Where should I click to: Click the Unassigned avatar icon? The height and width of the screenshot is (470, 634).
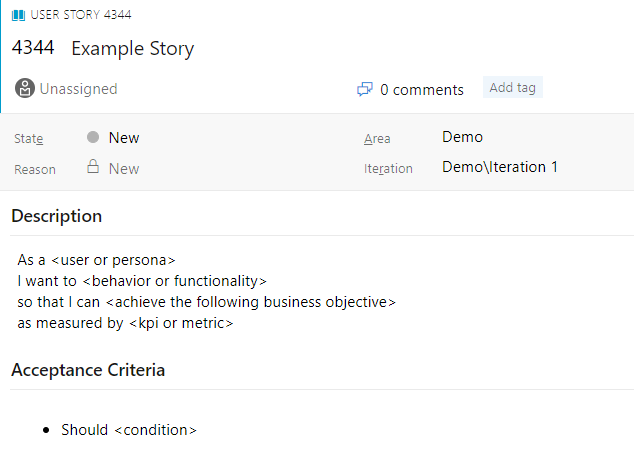tap(25, 89)
